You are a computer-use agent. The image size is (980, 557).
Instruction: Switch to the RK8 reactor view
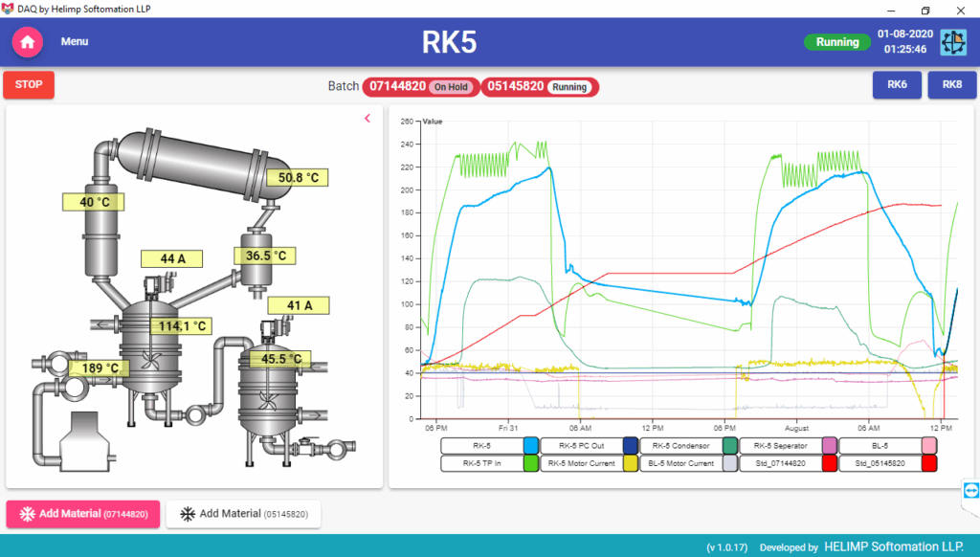point(951,85)
